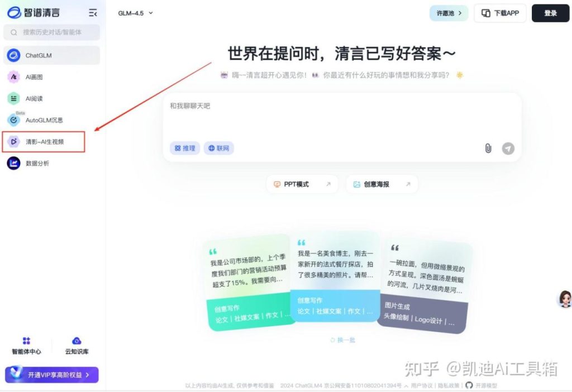Attach a file with the paperclip

point(488,149)
